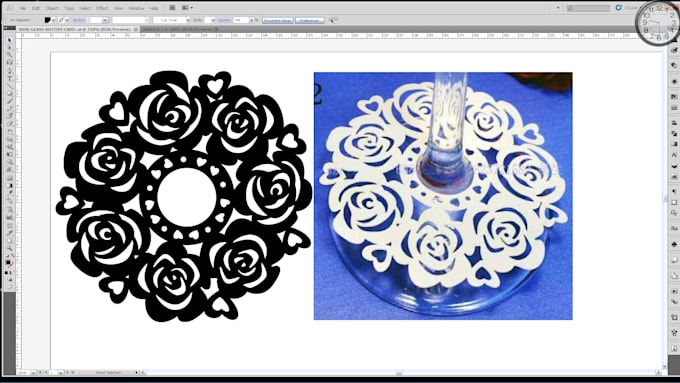Click the vertical scrollbar of document window
This screenshot has height=383, width=680.
(665, 200)
